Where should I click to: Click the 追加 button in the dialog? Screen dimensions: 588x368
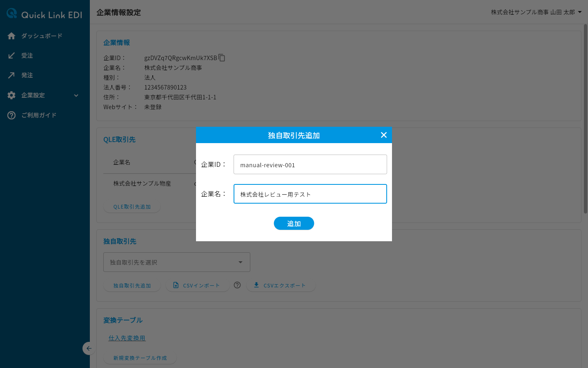294,223
